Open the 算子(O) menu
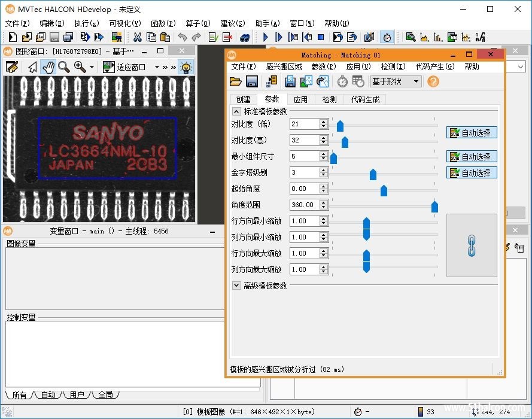Viewport: 532px width, 419px height. coord(198,23)
